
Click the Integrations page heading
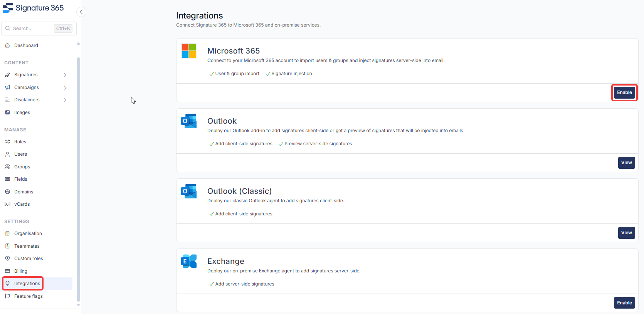coord(200,16)
